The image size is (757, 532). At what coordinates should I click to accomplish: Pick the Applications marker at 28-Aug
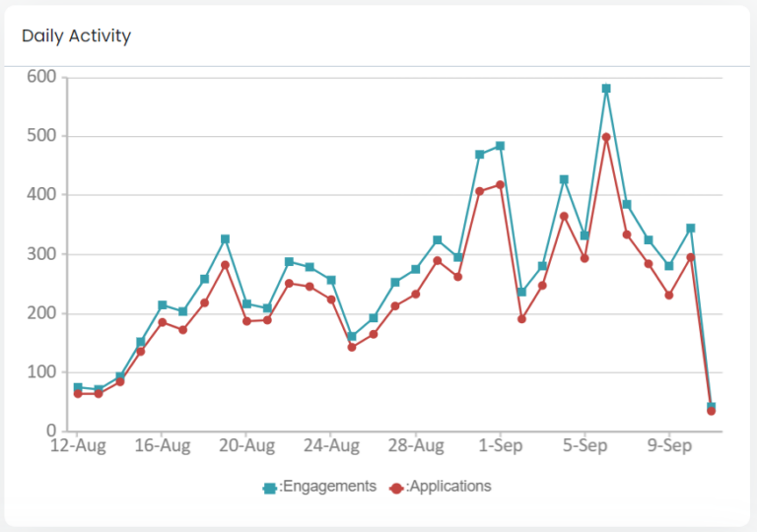416,294
